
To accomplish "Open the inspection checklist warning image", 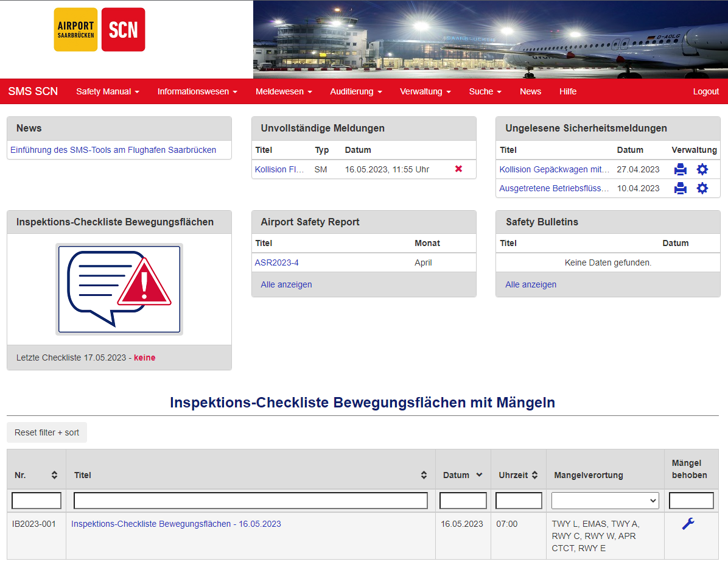I will pos(119,289).
